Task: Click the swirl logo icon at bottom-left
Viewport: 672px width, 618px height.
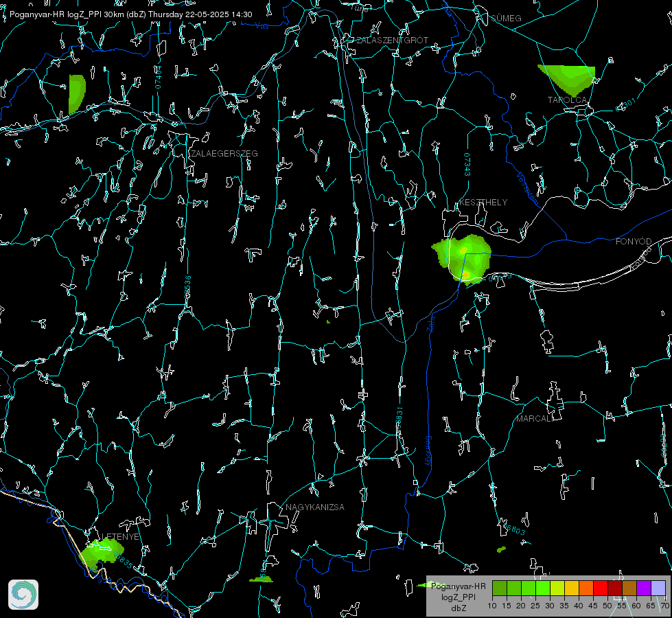Action: (x=23, y=595)
